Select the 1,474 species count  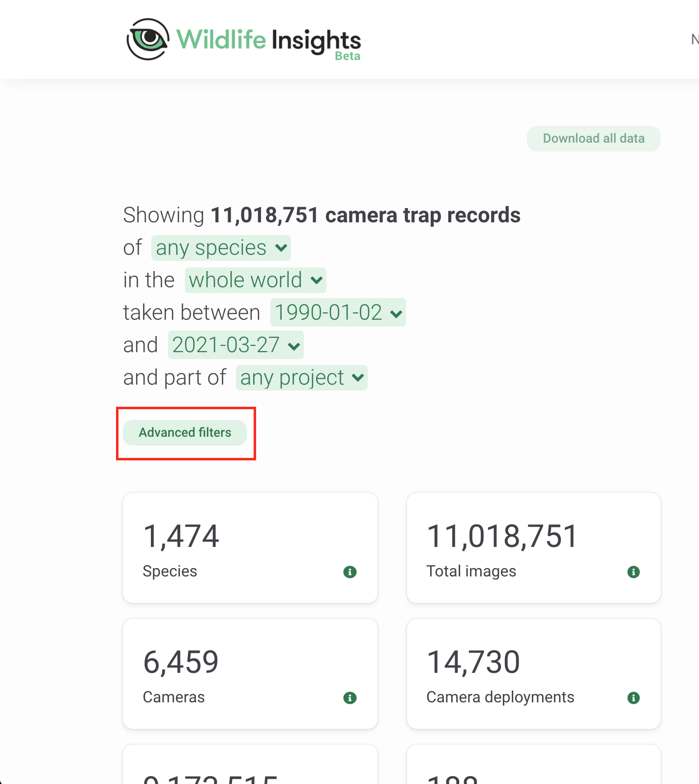[x=181, y=536]
